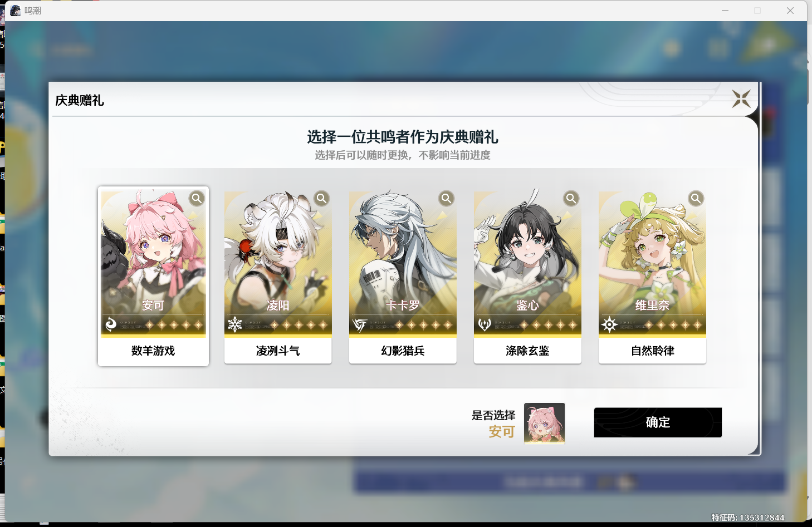The height and width of the screenshot is (527, 812).
Task: Select the 凌阳 character card
Action: [x=278, y=277]
